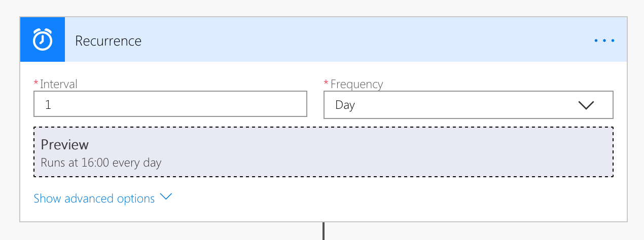The height and width of the screenshot is (240, 644).
Task: Open the three-dot more options menu
Action: click(604, 41)
